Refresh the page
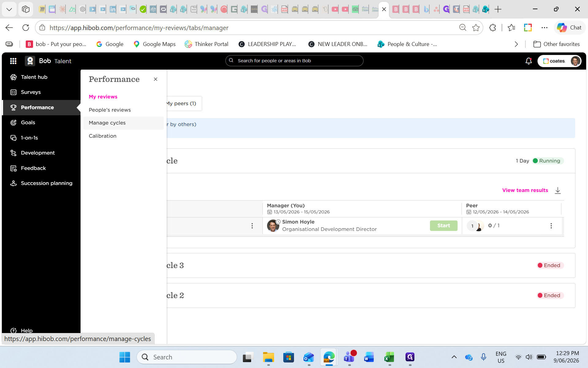 click(x=26, y=28)
